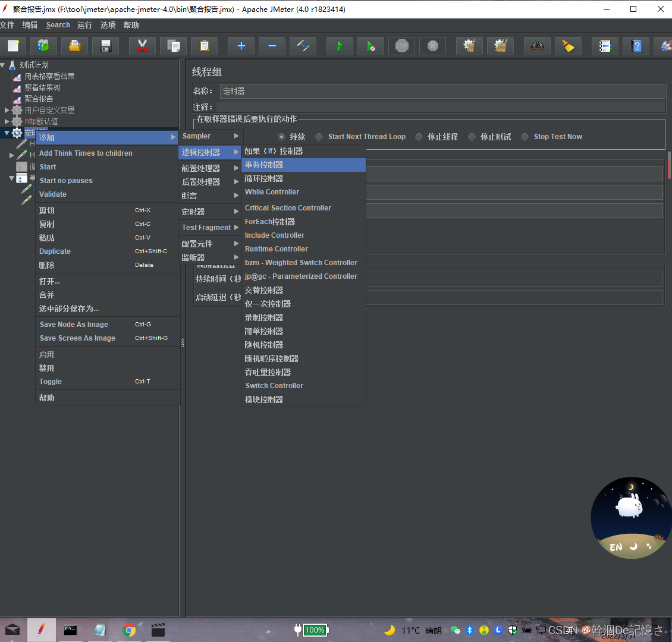
Task: Open the 断言 submenu
Action: pyautogui.click(x=211, y=196)
